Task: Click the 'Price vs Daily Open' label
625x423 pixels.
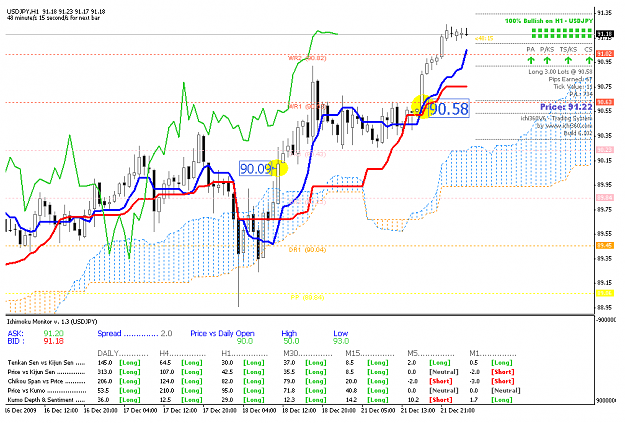Action: 222,333
